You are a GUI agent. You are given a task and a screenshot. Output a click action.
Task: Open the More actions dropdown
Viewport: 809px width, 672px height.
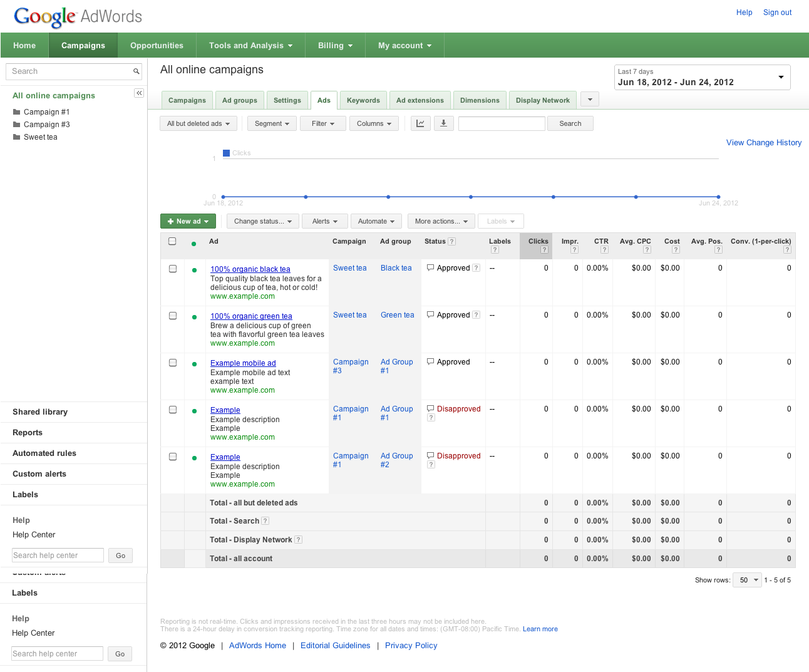(x=441, y=221)
